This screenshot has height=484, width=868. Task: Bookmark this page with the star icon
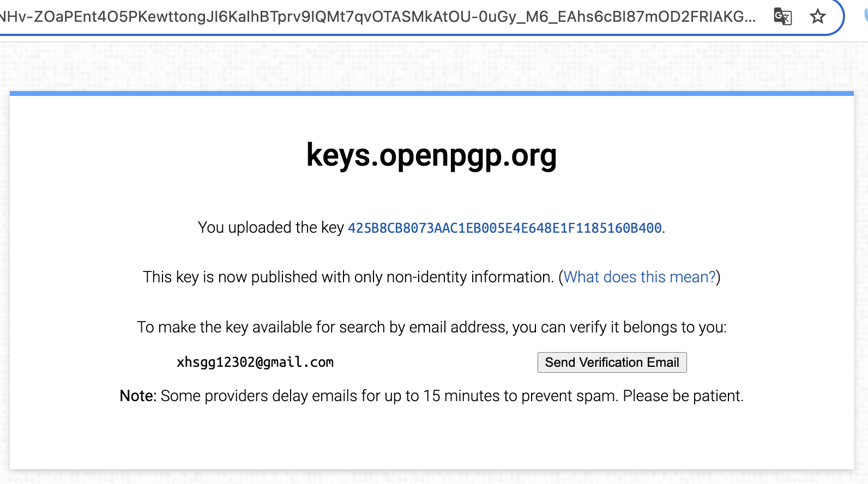coord(817,17)
